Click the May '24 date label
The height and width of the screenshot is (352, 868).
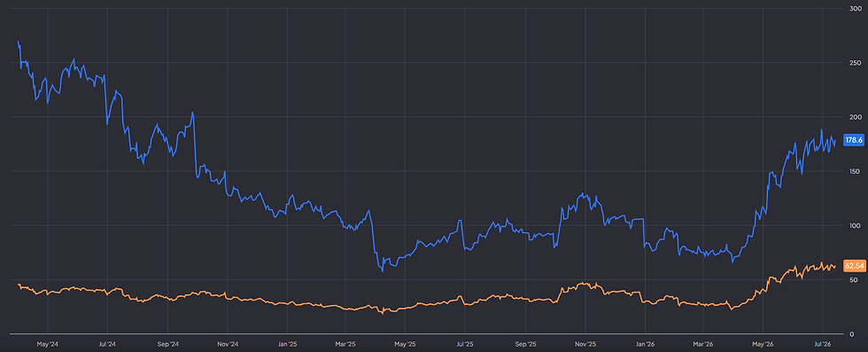pyautogui.click(x=48, y=344)
